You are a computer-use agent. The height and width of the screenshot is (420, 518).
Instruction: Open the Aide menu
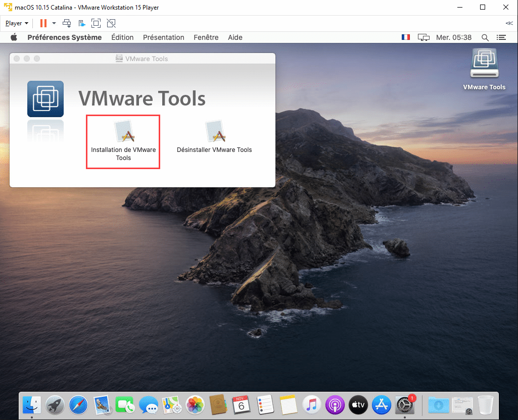[235, 37]
